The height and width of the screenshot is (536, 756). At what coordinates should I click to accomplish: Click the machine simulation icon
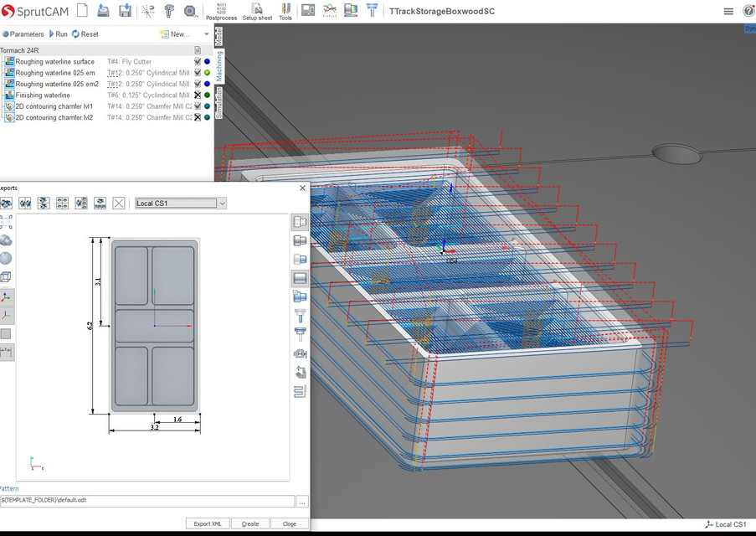pos(308,10)
